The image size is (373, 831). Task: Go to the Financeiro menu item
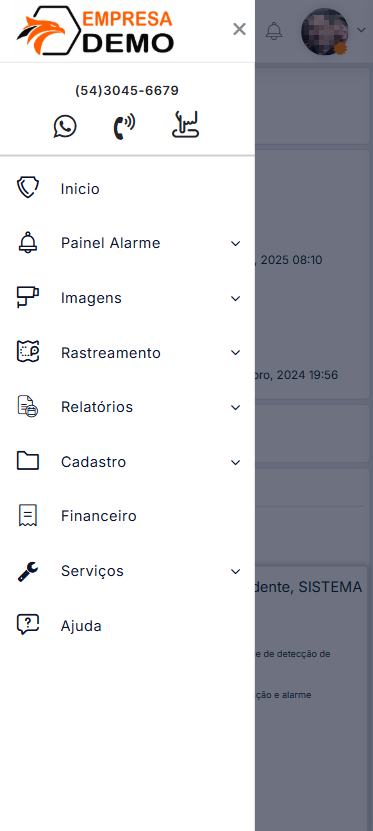(127, 516)
